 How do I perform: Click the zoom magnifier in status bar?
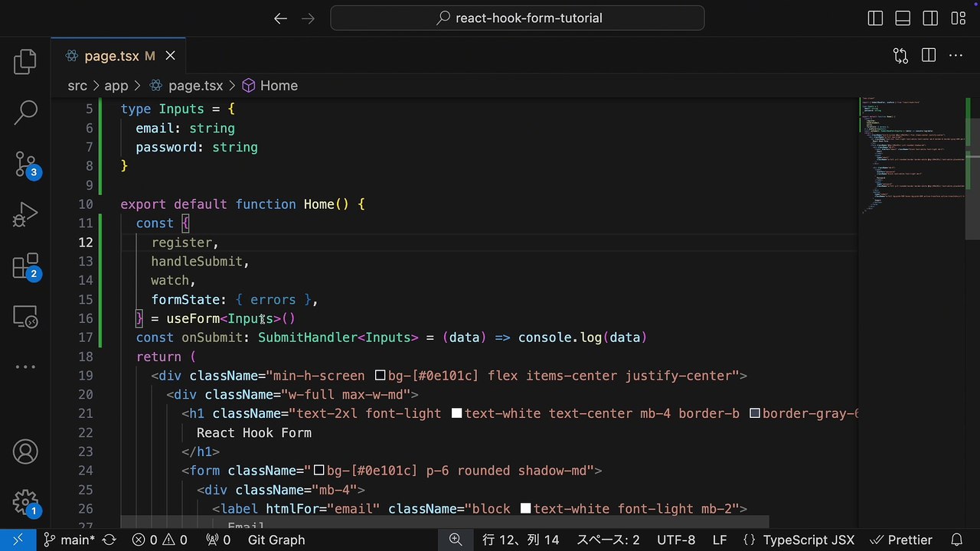point(456,540)
